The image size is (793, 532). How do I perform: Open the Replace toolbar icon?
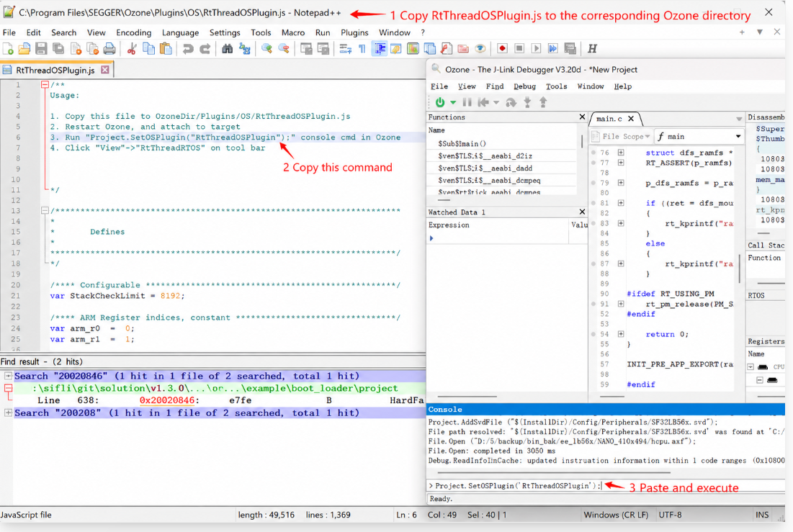[x=245, y=48]
